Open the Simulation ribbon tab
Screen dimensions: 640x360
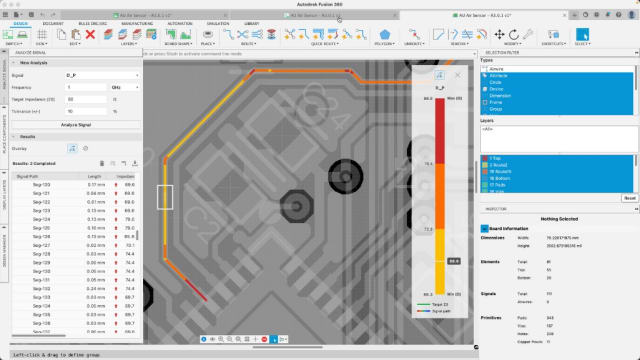tap(218, 24)
